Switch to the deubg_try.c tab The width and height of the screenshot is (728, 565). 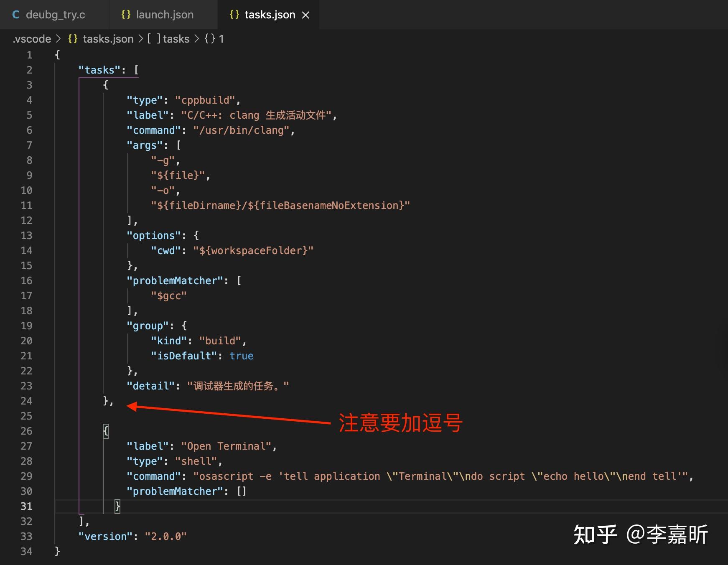pyautogui.click(x=56, y=14)
